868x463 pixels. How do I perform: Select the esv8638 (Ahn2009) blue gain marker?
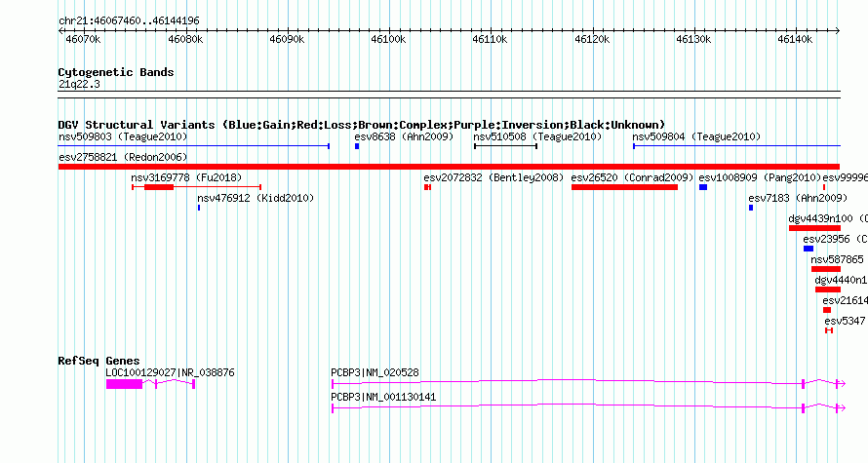357,146
